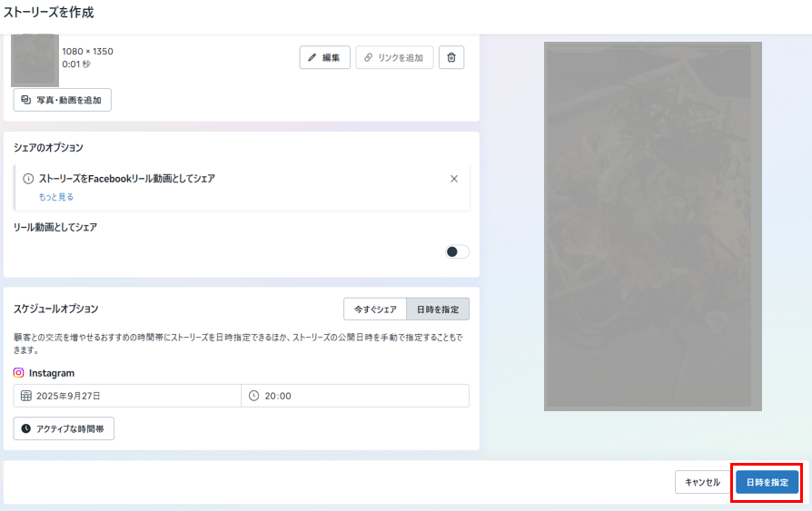This screenshot has height=511, width=812.
Task: Click the clock icon in the time field
Action: 253,396
